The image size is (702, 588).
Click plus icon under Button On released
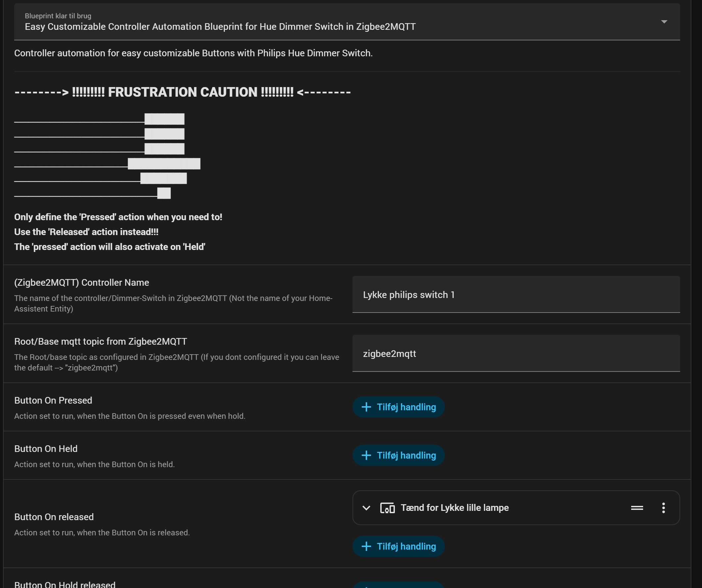click(366, 546)
